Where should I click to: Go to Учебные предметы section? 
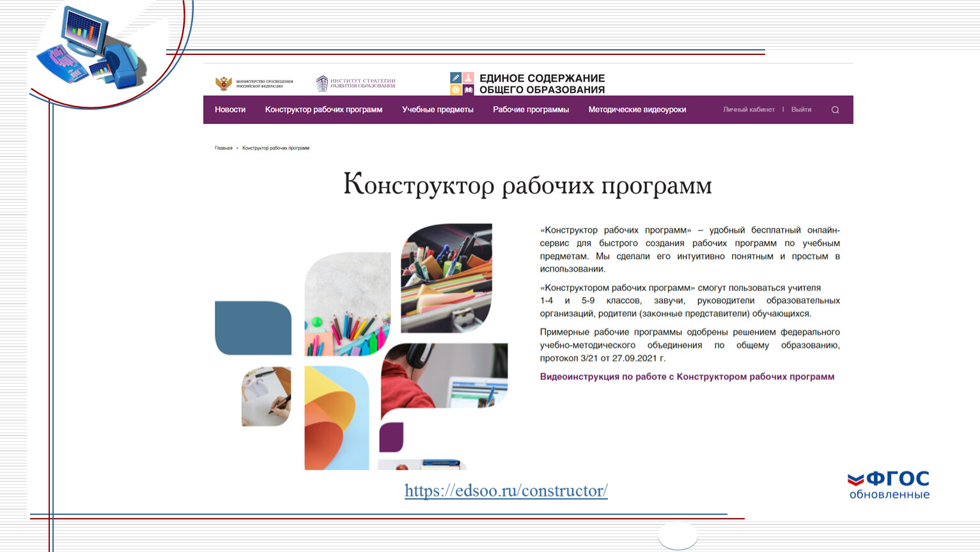pos(437,110)
